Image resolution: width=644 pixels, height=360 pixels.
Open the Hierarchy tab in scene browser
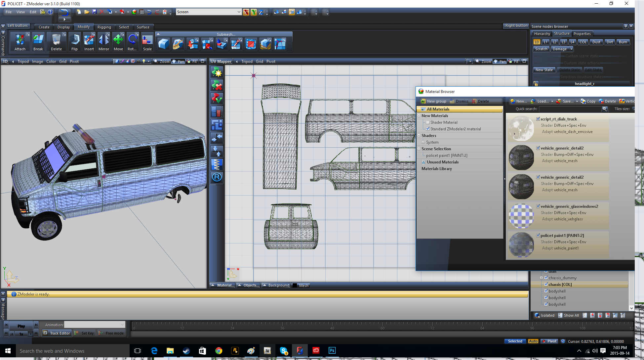click(542, 34)
